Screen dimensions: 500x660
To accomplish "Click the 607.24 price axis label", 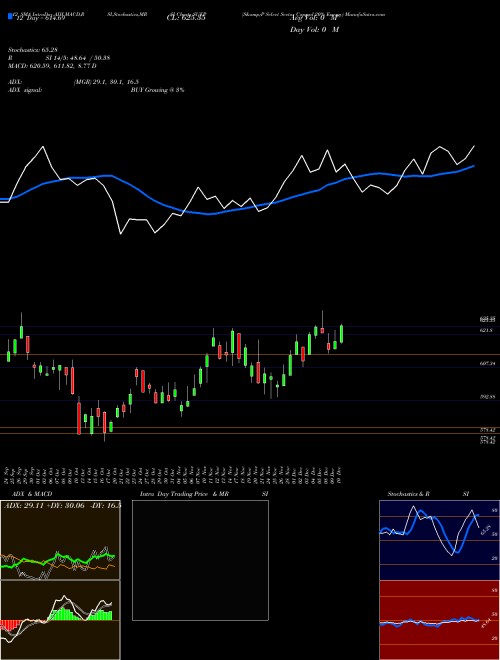I will tap(488, 363).
